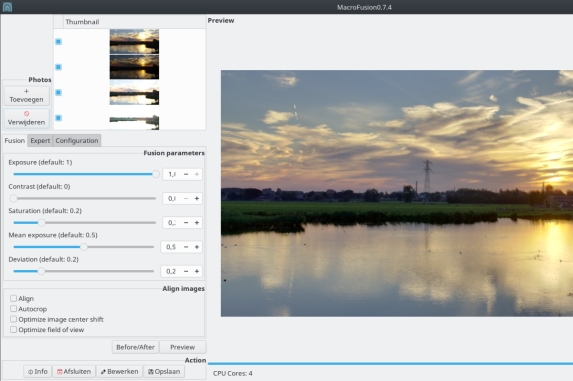Switch to the Expert tab
573x381 pixels.
click(40, 141)
